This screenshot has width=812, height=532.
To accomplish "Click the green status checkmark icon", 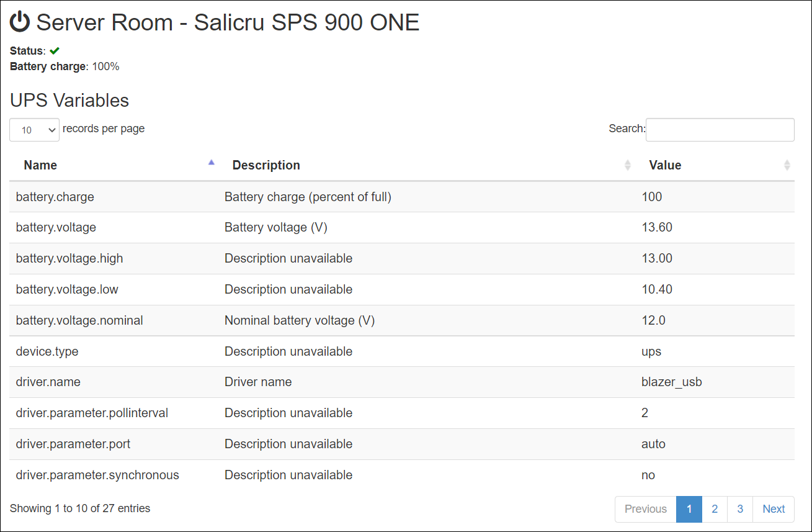I will [x=55, y=51].
